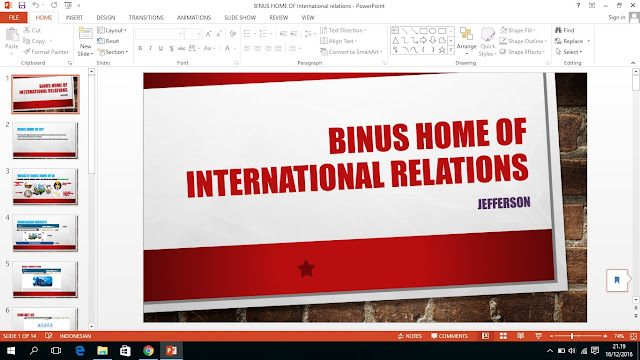
Task: Click NOTES button in status bar
Action: tap(410, 336)
